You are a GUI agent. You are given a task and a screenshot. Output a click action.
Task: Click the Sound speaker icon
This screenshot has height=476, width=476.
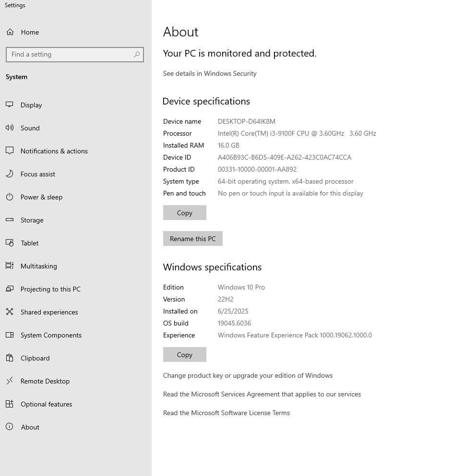pos(10,128)
